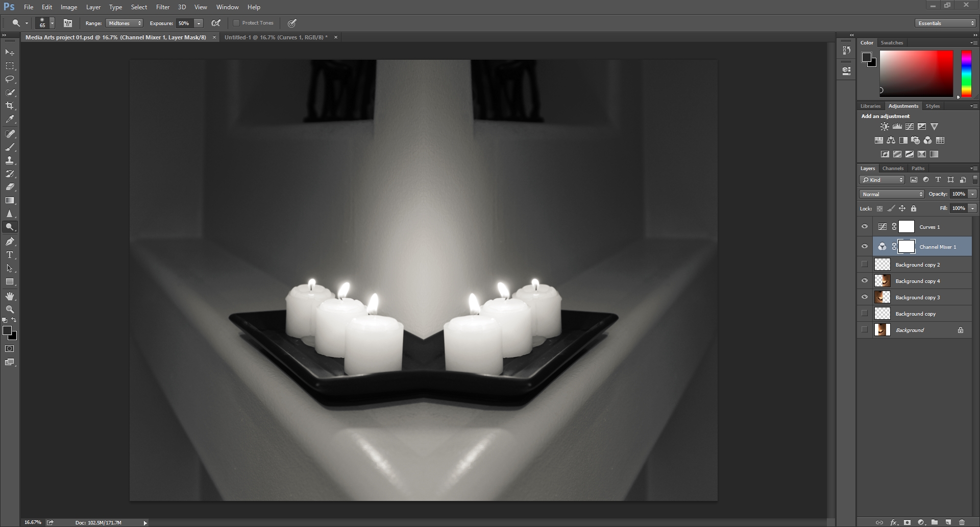Toggle Lock all for layer
Image resolution: width=980 pixels, height=527 pixels.
pos(914,208)
